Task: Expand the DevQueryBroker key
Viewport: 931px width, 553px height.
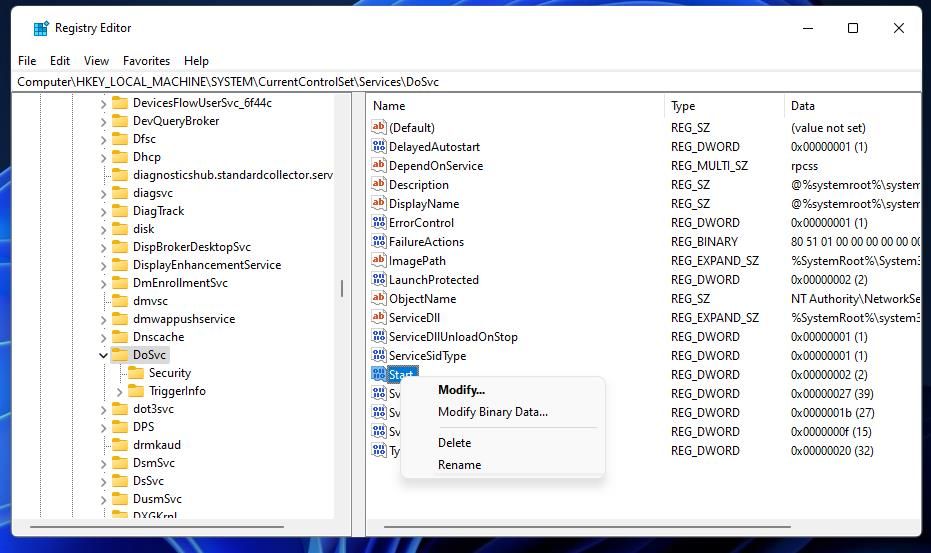Action: (103, 122)
